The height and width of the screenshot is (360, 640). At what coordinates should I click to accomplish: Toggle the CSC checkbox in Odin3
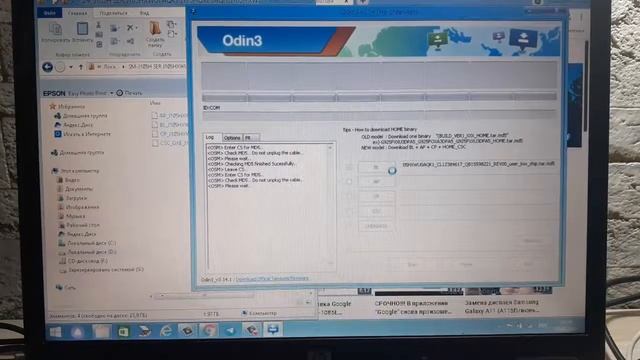pyautogui.click(x=349, y=211)
